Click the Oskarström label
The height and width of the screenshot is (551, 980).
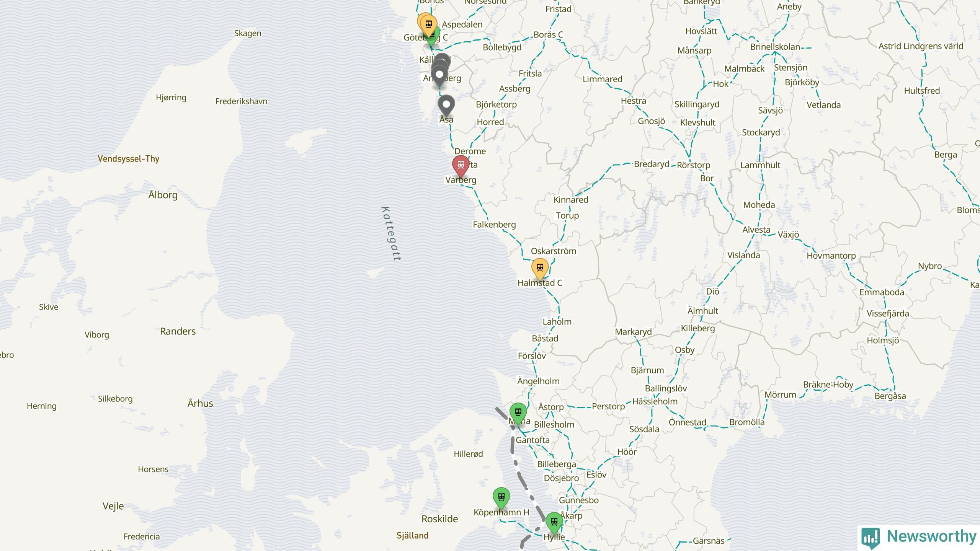(553, 251)
